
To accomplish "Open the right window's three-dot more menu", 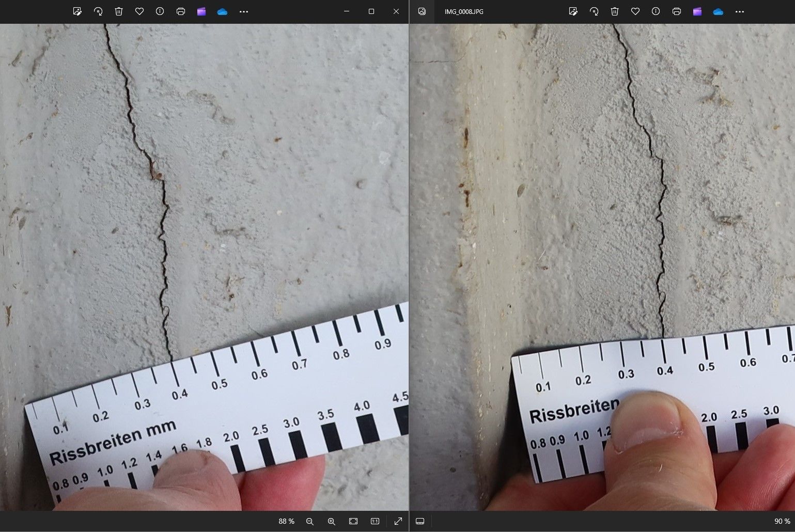I will pyautogui.click(x=740, y=11).
